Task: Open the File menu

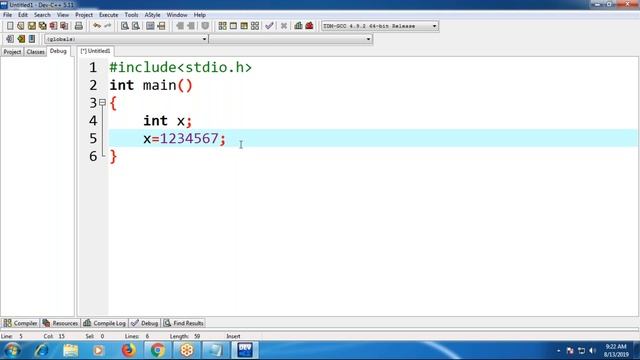Action: [7, 15]
